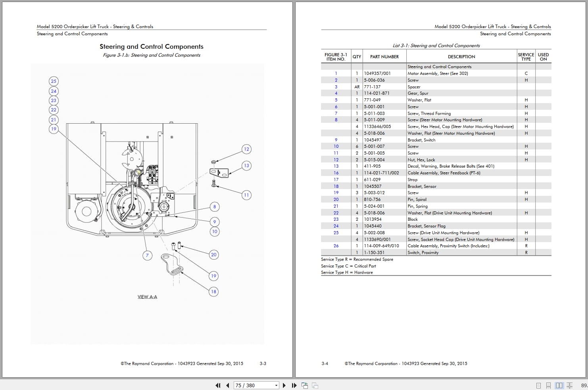Open item 20 Pin Spiral link
The width and height of the screenshot is (588, 390).
tap(336, 199)
